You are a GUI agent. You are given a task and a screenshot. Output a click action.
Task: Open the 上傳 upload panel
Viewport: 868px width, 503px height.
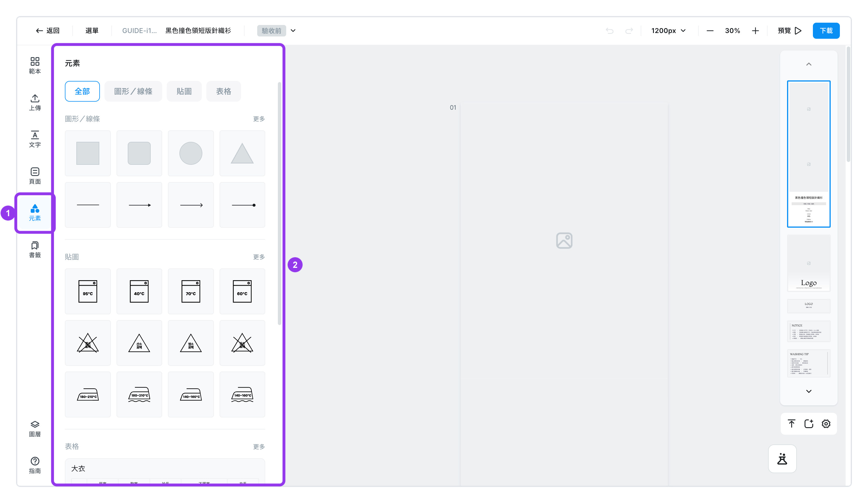[x=35, y=102]
